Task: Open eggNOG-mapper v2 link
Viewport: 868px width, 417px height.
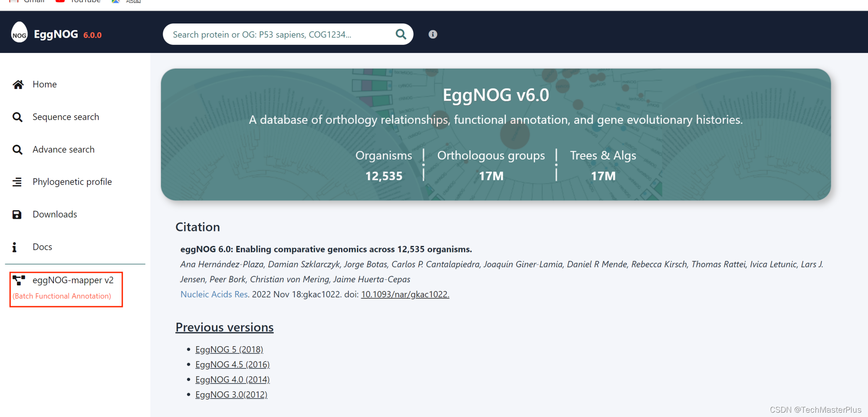Action: 73,280
